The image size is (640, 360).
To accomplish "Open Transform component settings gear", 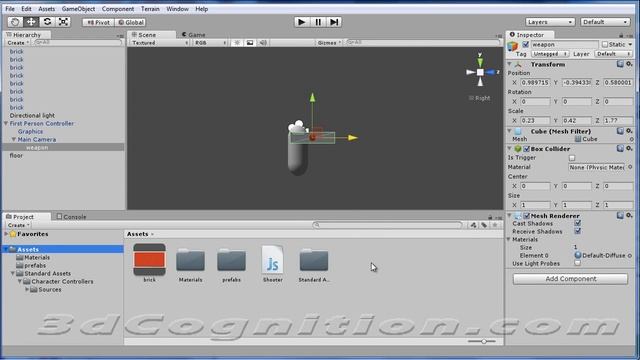I will [629, 64].
